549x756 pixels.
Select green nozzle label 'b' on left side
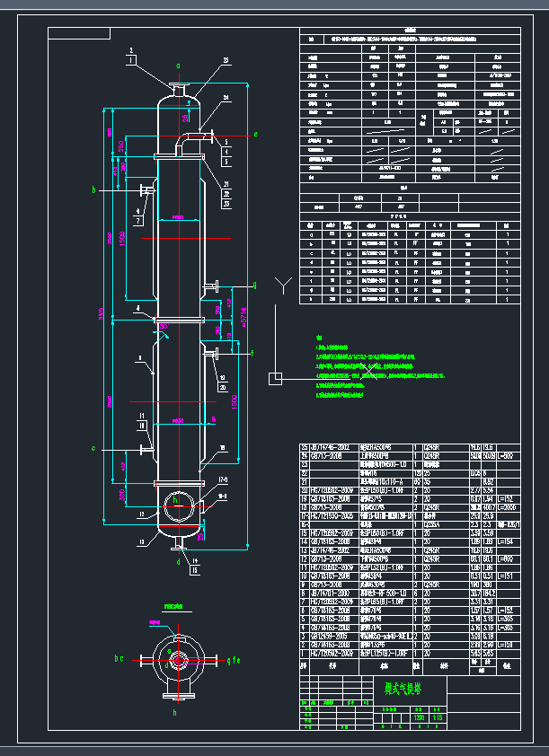coord(94,190)
